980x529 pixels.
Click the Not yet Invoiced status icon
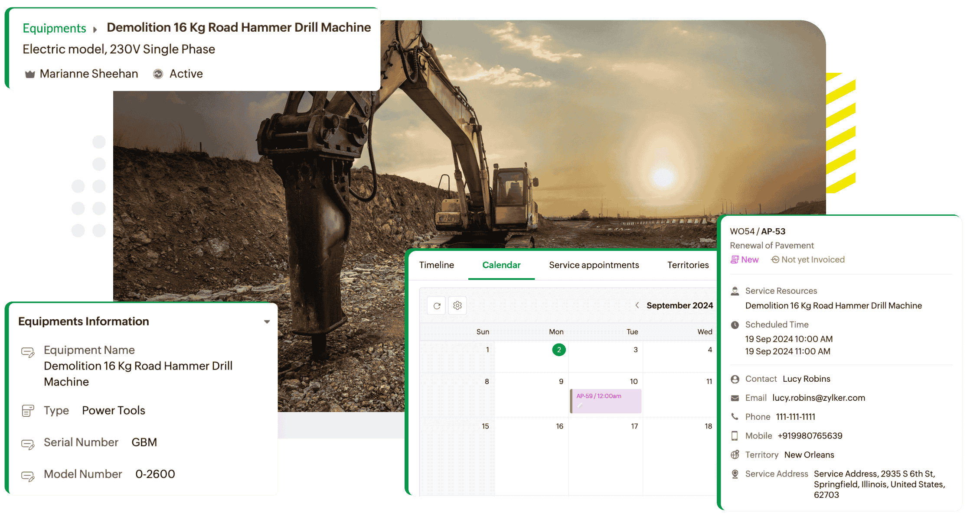pos(775,260)
